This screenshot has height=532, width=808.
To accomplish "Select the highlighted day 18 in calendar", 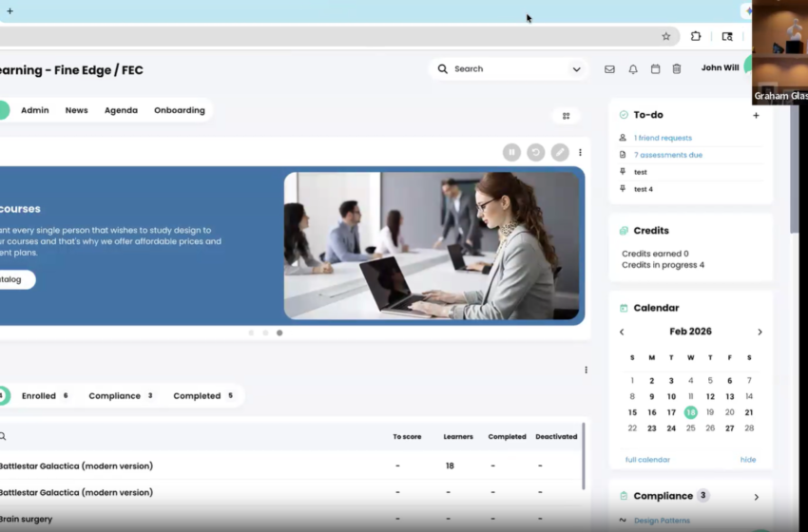I will (690, 412).
